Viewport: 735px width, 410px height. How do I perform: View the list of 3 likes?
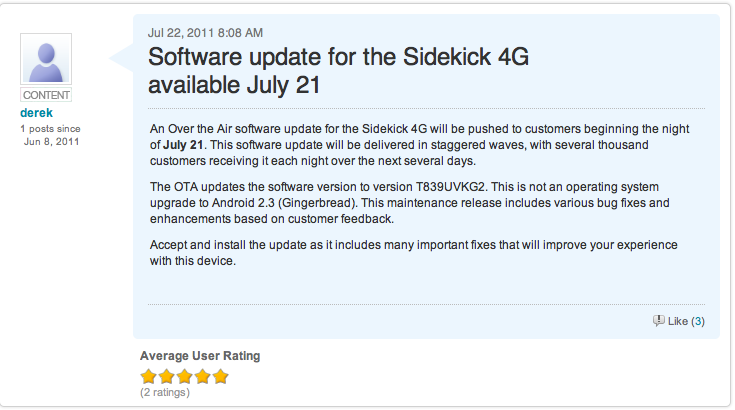point(698,321)
